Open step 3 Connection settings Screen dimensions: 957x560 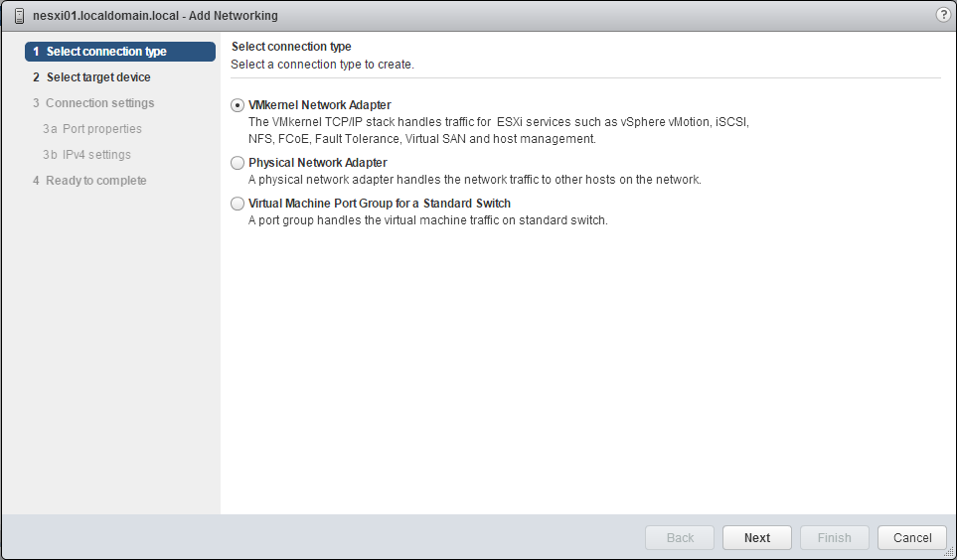[x=99, y=103]
